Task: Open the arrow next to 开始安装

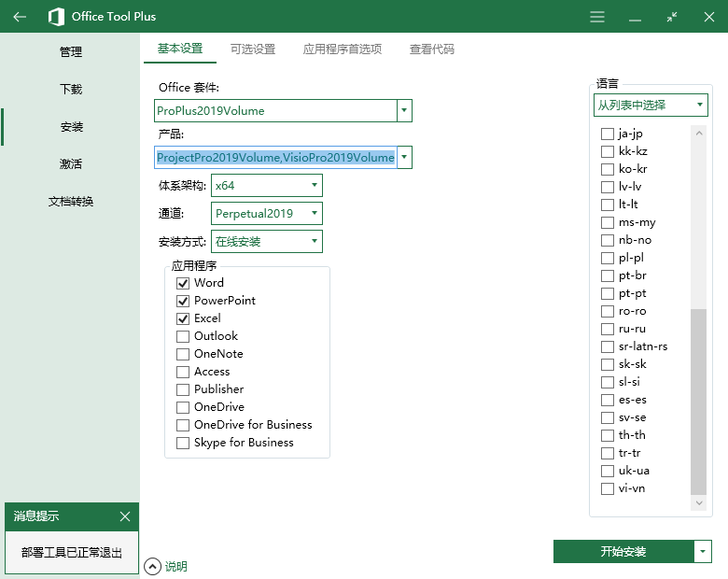Action: (703, 552)
